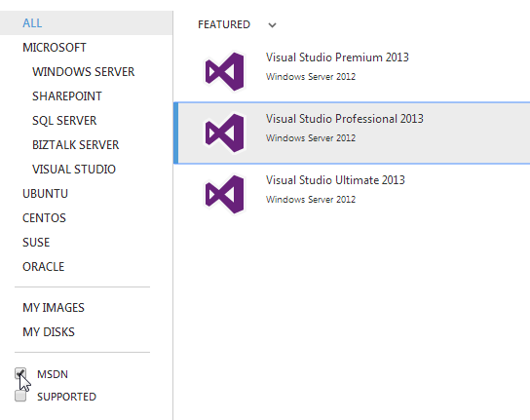Show CENTOS images
This screenshot has height=420, width=530.
click(44, 217)
